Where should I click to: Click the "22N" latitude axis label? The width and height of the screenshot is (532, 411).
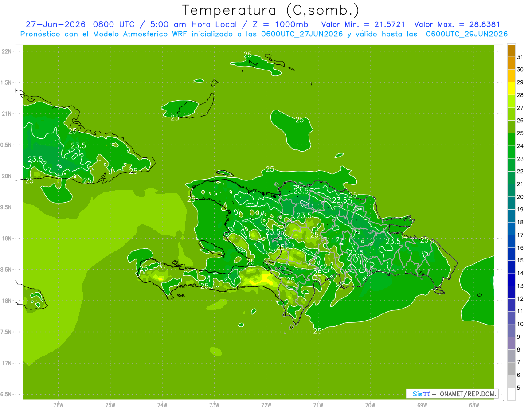[8, 51]
